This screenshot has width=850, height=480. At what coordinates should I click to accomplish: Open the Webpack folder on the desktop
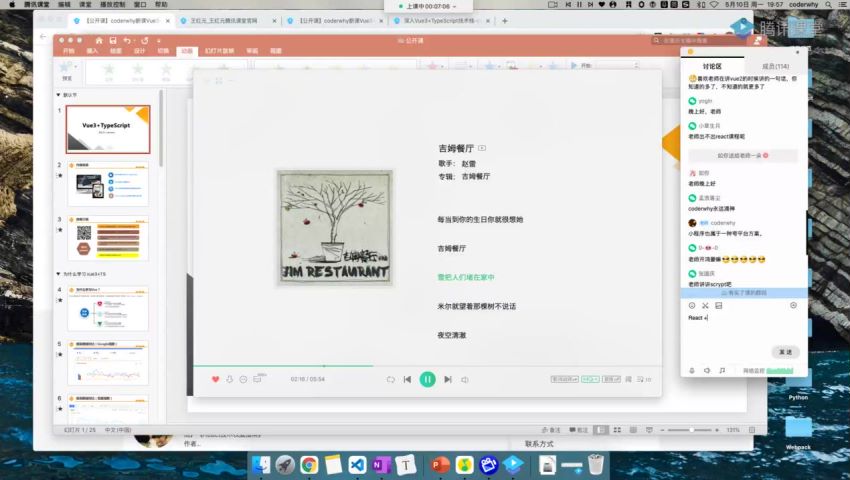798,434
